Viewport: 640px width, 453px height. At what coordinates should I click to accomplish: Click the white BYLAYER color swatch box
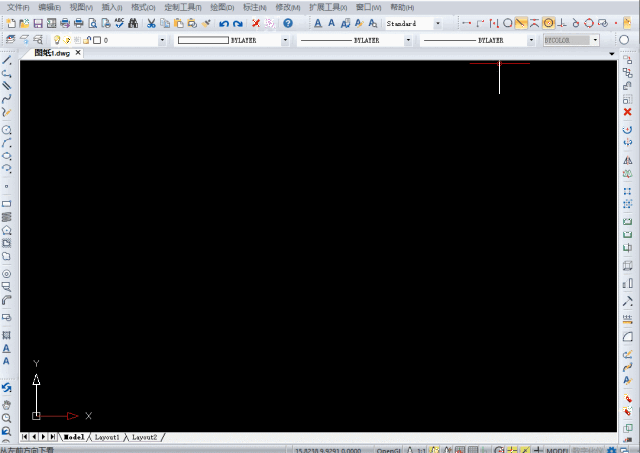tap(203, 40)
